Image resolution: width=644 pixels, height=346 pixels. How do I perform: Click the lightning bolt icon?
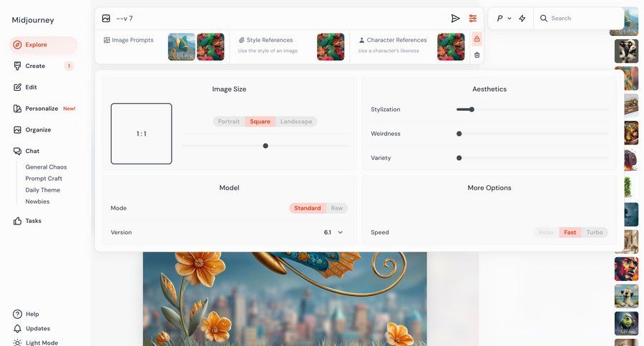point(522,19)
